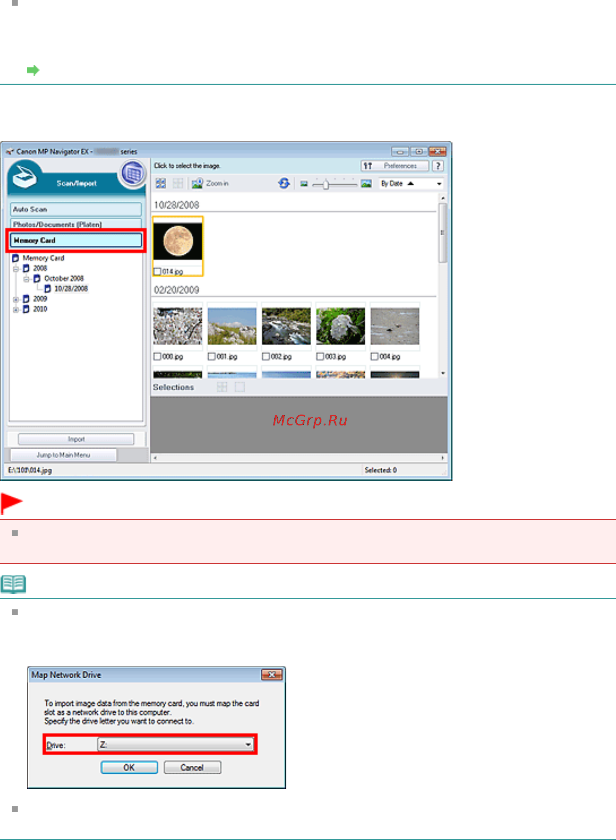The image size is (616, 840).
Task: Click the Zoom in toolbar button
Action: tap(210, 184)
